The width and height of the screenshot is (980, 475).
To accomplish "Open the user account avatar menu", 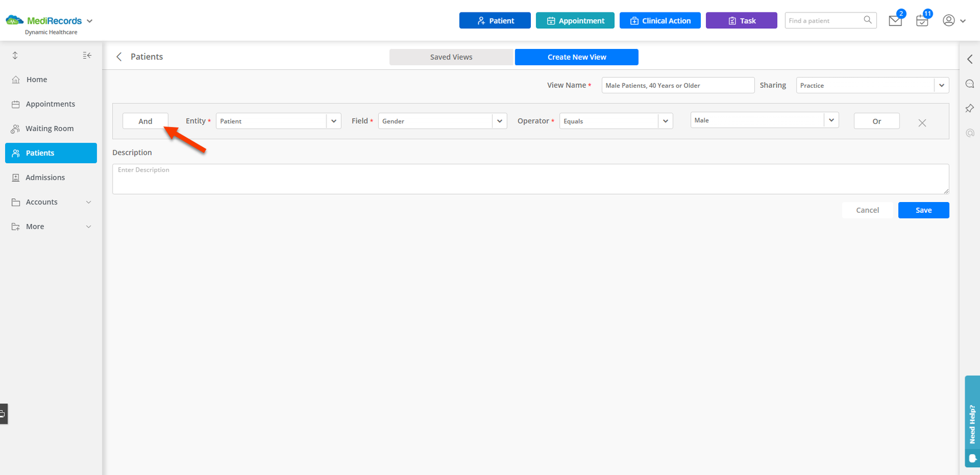I will pyautogui.click(x=948, y=20).
